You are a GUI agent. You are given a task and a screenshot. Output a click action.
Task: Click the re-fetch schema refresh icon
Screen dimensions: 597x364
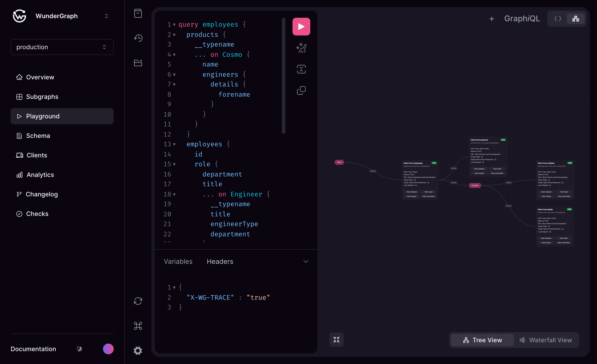point(138,301)
